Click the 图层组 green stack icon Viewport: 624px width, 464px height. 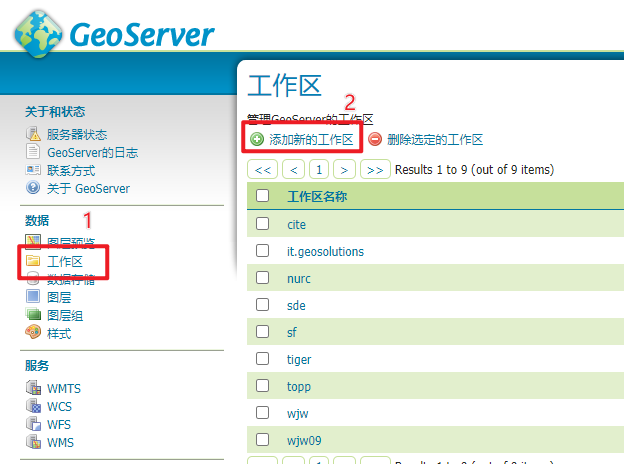click(33, 314)
